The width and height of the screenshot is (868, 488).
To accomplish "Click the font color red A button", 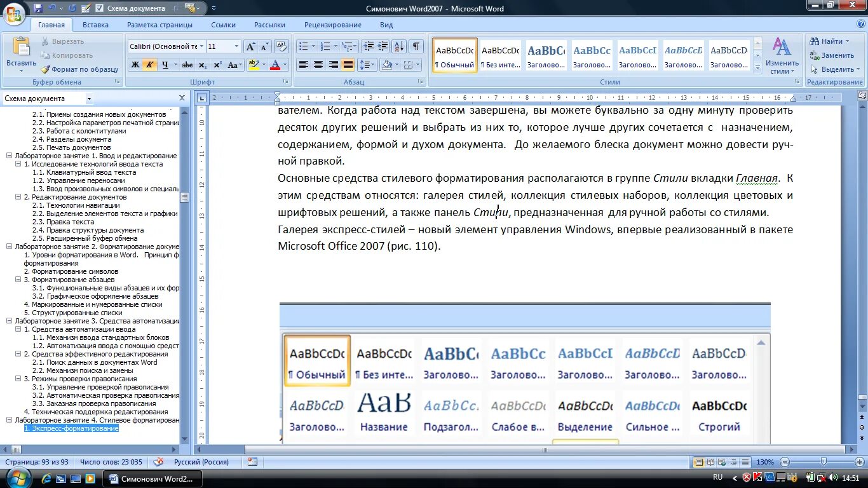I will tap(275, 65).
